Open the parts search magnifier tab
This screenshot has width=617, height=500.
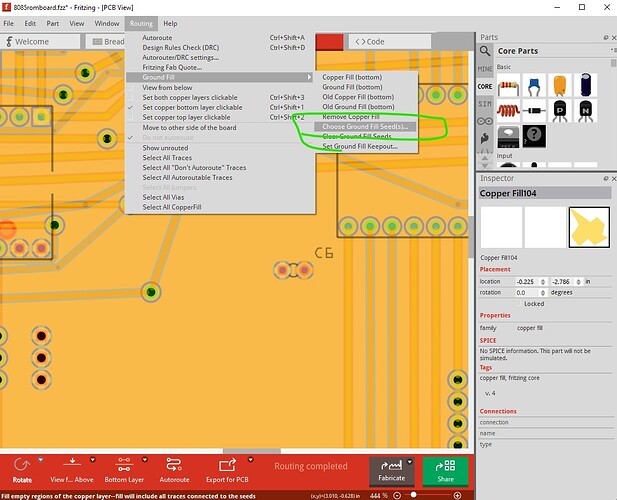point(485,51)
